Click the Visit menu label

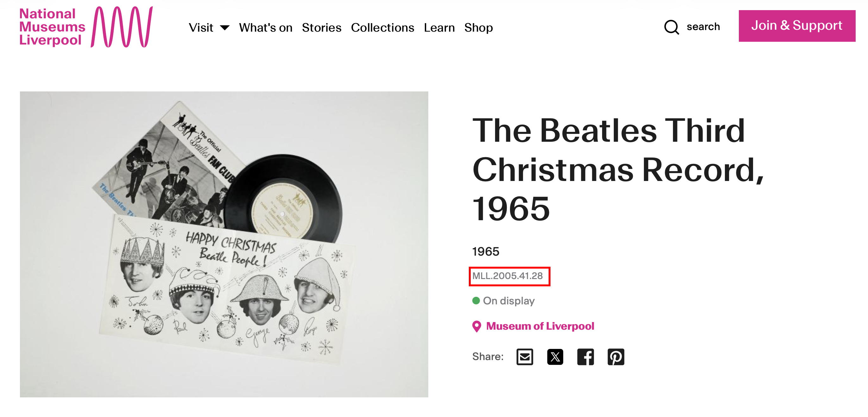pyautogui.click(x=201, y=28)
